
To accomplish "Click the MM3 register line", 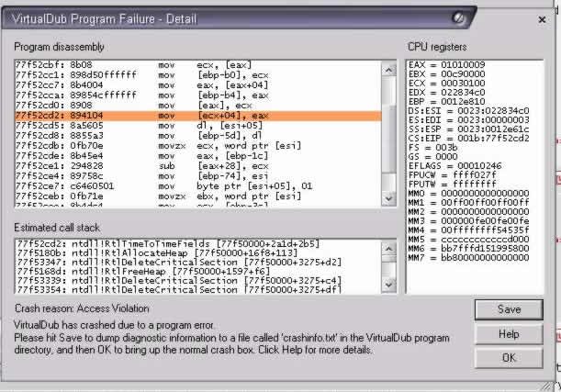I will 468,221.
